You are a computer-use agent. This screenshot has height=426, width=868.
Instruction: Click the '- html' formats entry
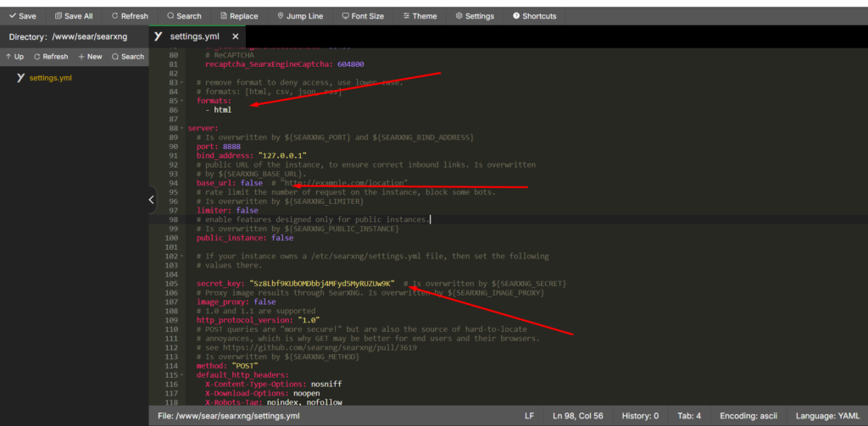pos(218,110)
